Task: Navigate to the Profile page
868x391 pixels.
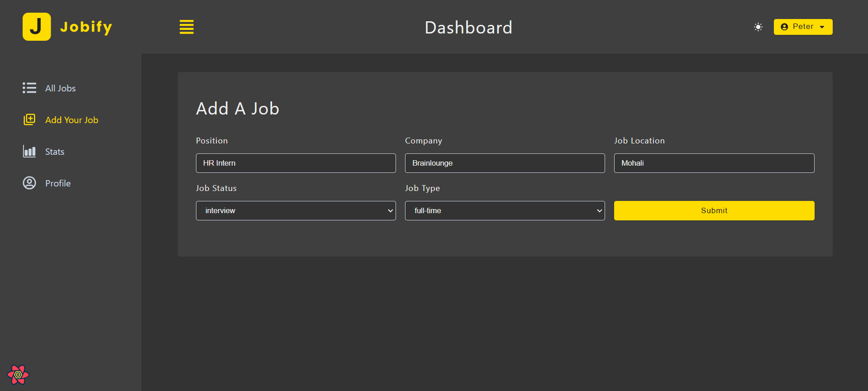Action: [58, 183]
